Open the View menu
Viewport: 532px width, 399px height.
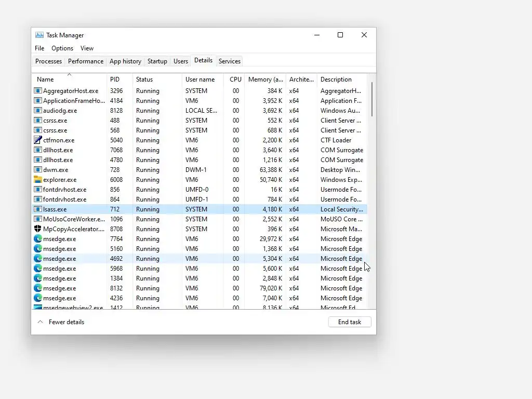87,48
